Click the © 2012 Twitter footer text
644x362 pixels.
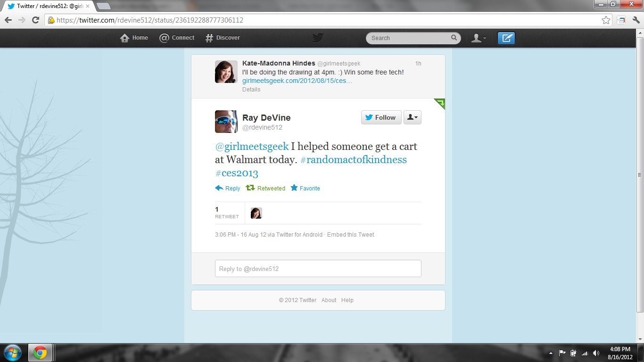click(297, 300)
